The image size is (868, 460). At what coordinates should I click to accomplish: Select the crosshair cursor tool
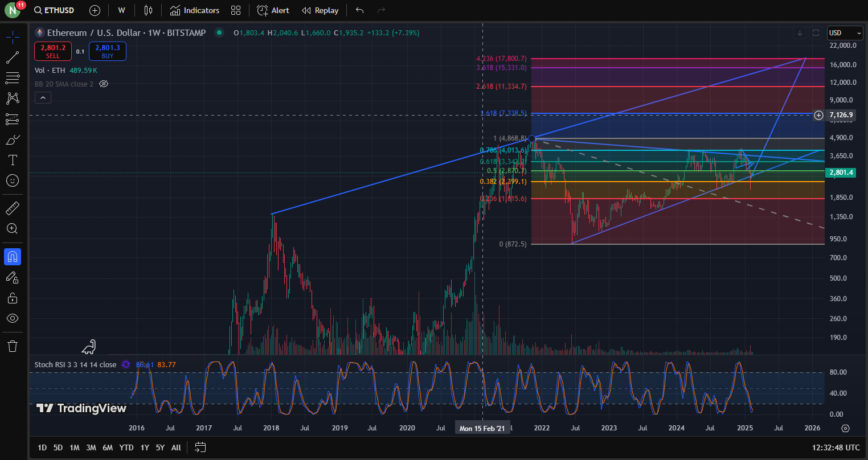point(13,38)
